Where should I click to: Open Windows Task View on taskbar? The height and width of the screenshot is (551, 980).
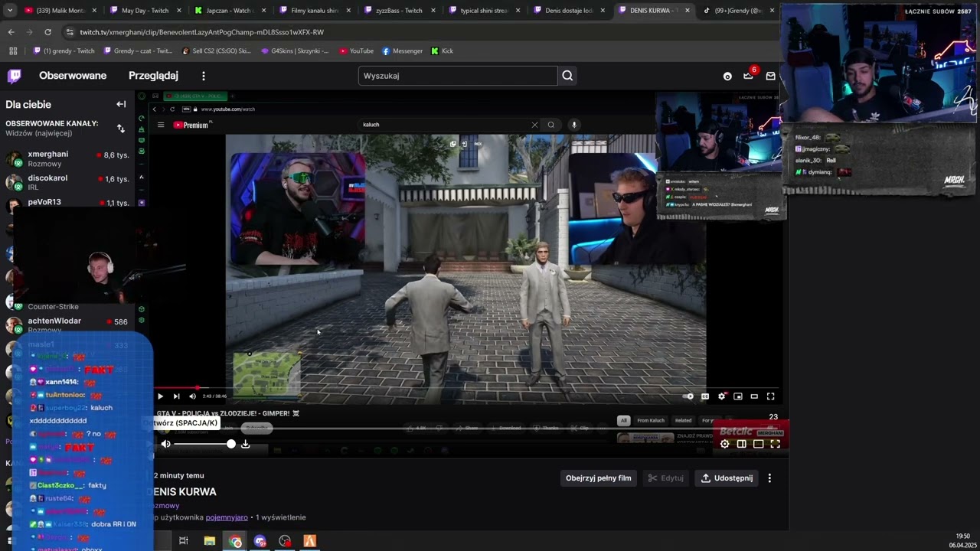184,541
